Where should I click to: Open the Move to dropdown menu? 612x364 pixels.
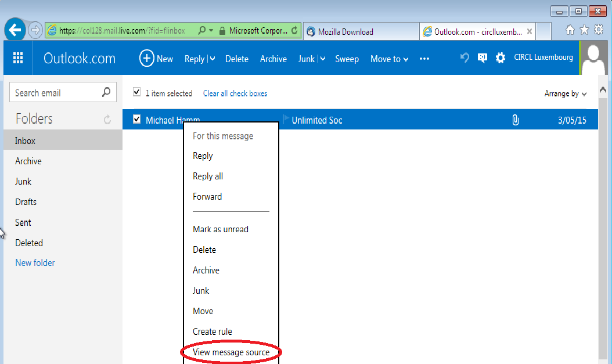389,59
